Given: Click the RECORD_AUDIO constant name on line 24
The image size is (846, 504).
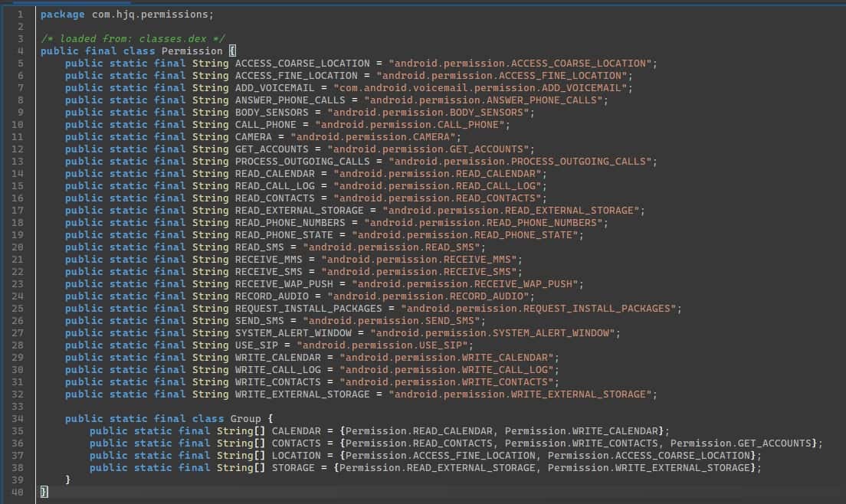Looking at the screenshot, I should [271, 296].
